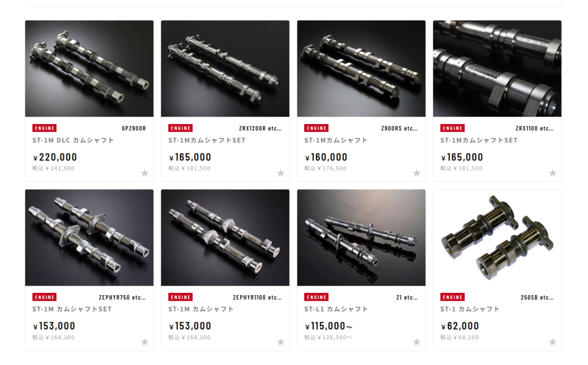This screenshot has height=365, width=588.
Task: Open the ST-1M DLC カムシャフト title link
Action: click(73, 140)
